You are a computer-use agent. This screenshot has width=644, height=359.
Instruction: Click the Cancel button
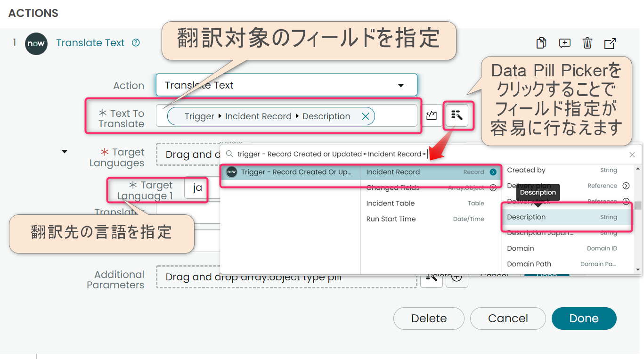pyautogui.click(x=507, y=318)
